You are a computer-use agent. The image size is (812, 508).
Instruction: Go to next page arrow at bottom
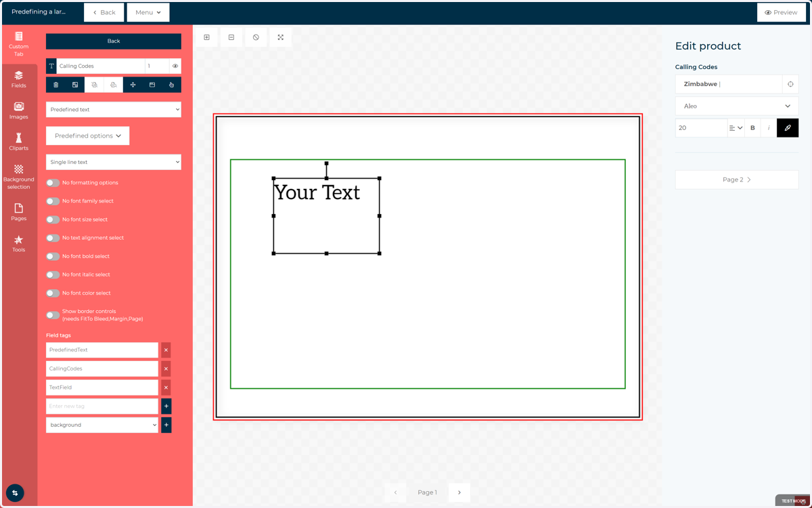click(x=459, y=492)
